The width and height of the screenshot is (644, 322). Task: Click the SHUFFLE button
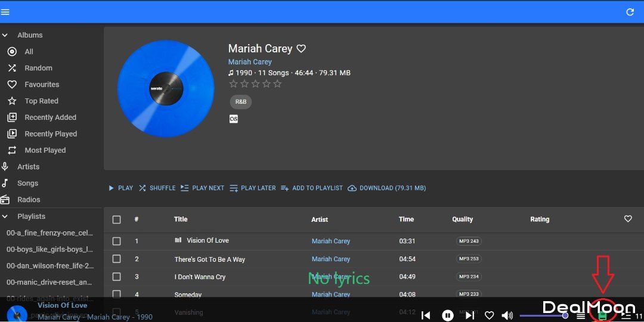point(157,188)
